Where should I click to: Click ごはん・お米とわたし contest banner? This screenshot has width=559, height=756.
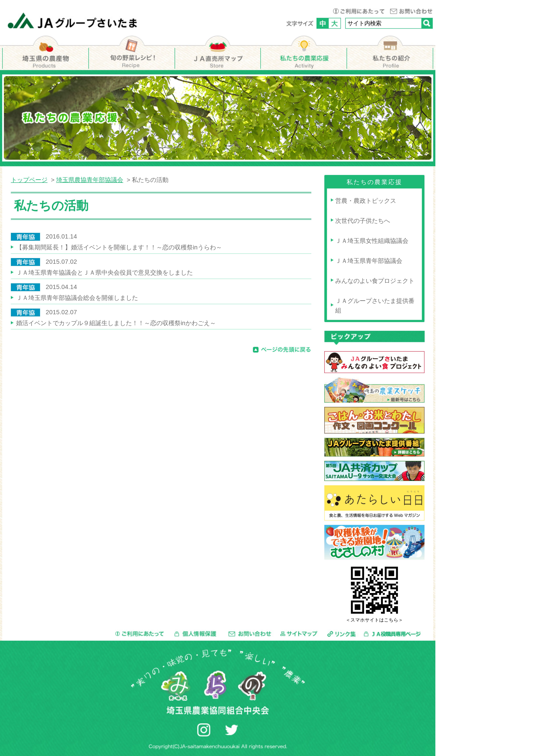click(x=374, y=420)
